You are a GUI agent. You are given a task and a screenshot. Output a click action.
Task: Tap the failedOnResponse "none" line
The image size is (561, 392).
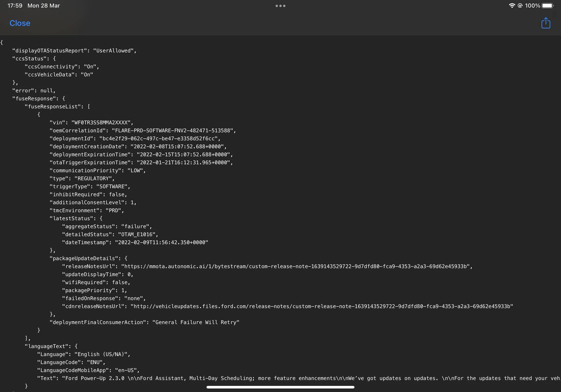tap(104, 298)
